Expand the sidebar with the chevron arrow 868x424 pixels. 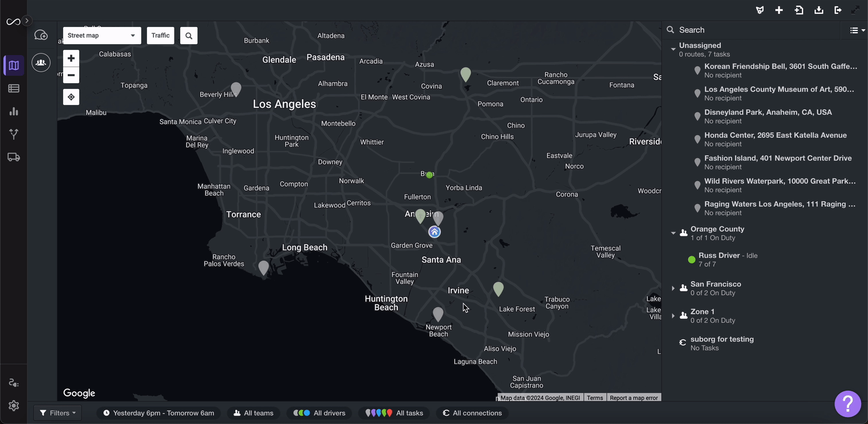click(x=26, y=21)
